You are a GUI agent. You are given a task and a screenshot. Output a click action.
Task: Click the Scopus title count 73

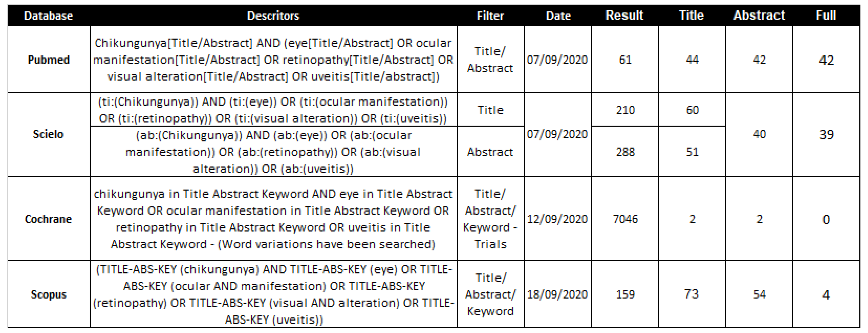click(x=692, y=294)
